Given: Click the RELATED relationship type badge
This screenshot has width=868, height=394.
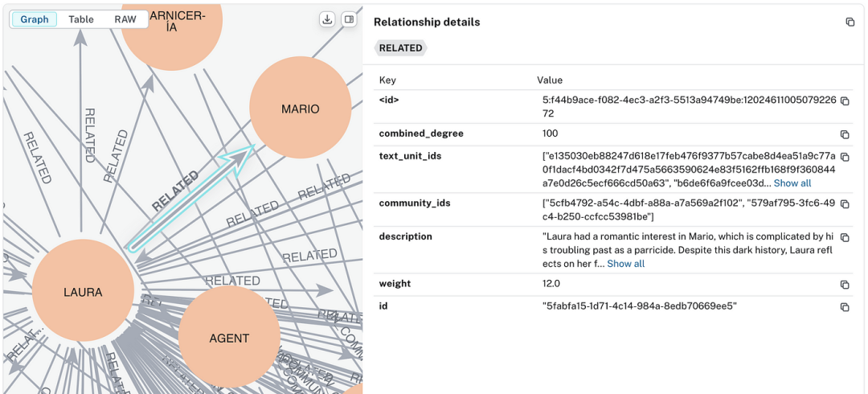Looking at the screenshot, I should (400, 48).
